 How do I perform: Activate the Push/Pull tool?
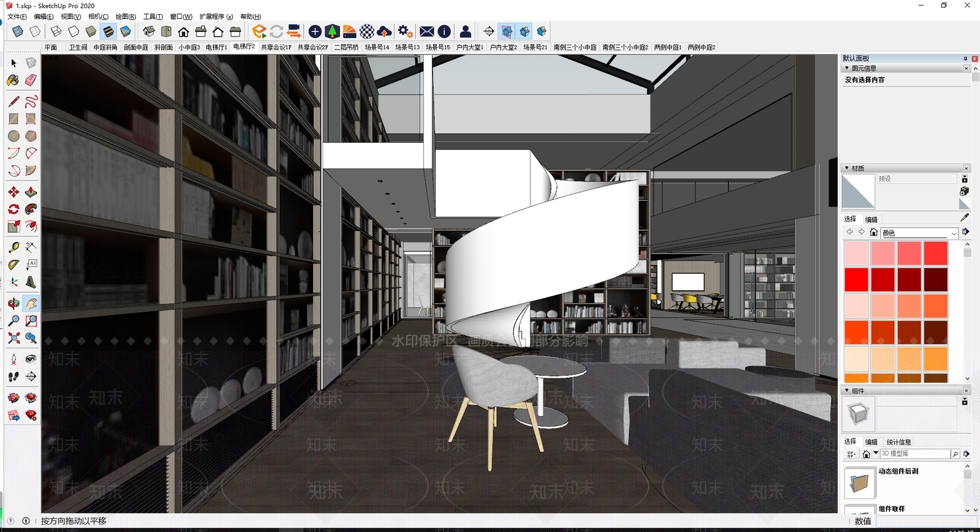click(31, 192)
